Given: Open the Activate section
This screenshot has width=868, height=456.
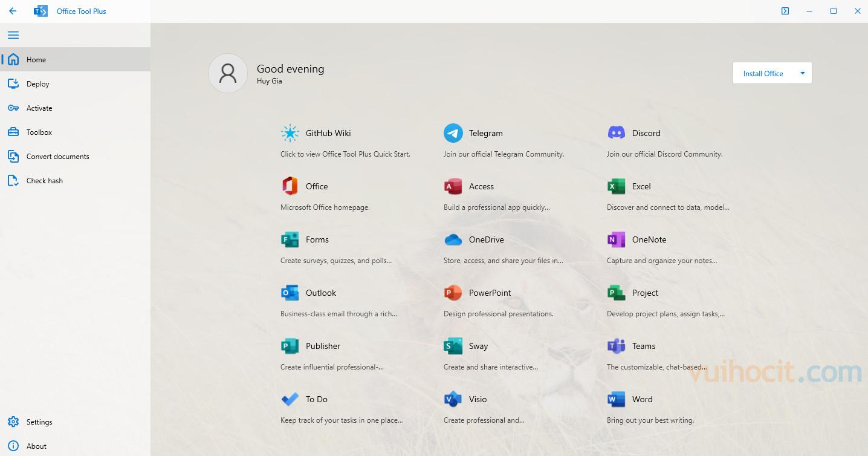Looking at the screenshot, I should pyautogui.click(x=39, y=108).
